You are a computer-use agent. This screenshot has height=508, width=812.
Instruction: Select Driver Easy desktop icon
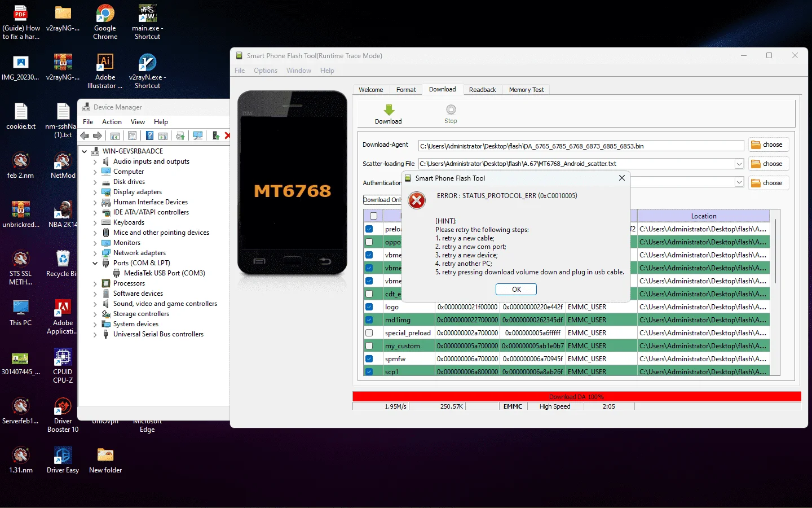pos(63,459)
